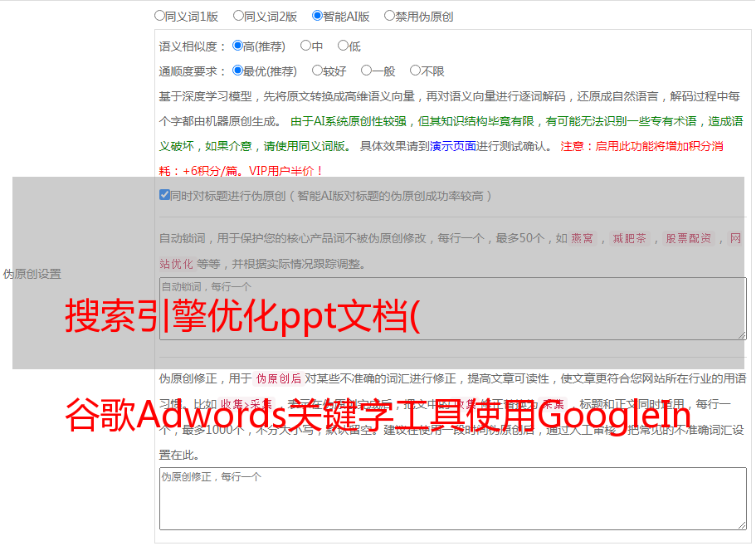Click the 股票配资 example keyword

tap(689, 238)
